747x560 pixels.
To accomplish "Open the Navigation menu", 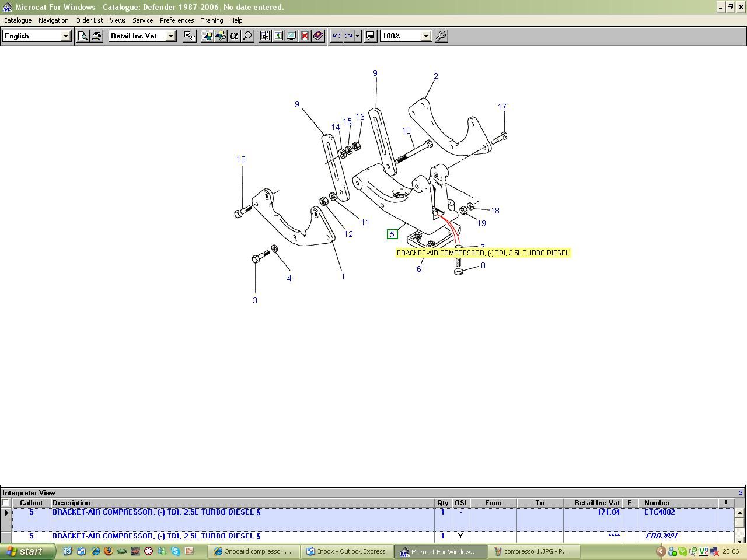I will (54, 20).
